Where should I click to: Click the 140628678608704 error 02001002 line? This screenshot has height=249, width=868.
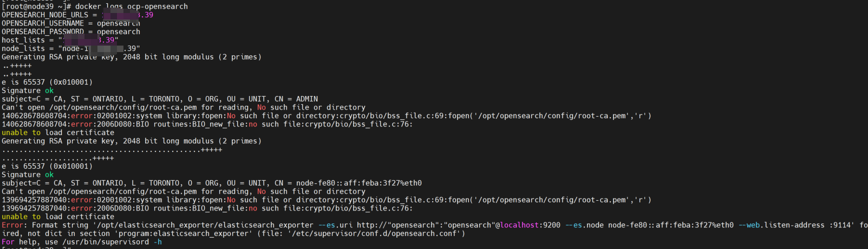pyautogui.click(x=325, y=116)
